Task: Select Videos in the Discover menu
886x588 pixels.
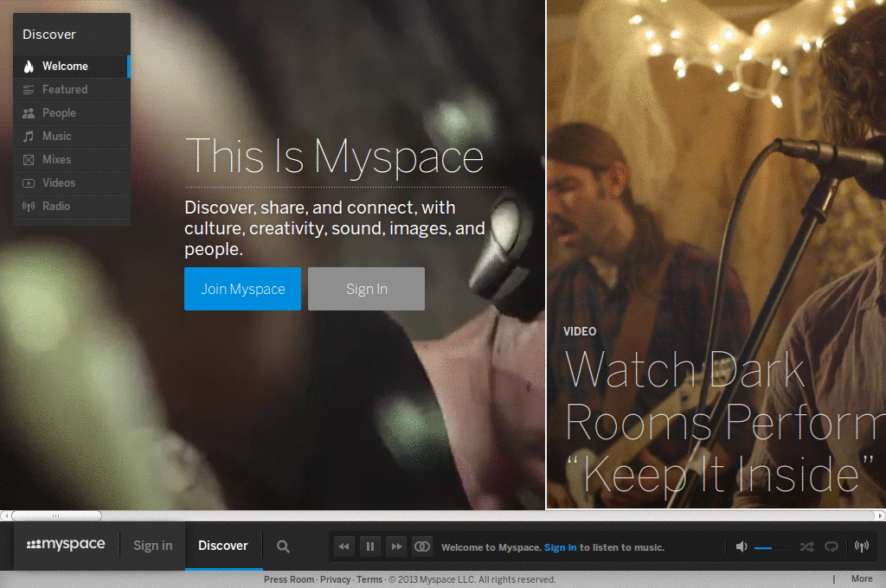Action: (x=72, y=183)
